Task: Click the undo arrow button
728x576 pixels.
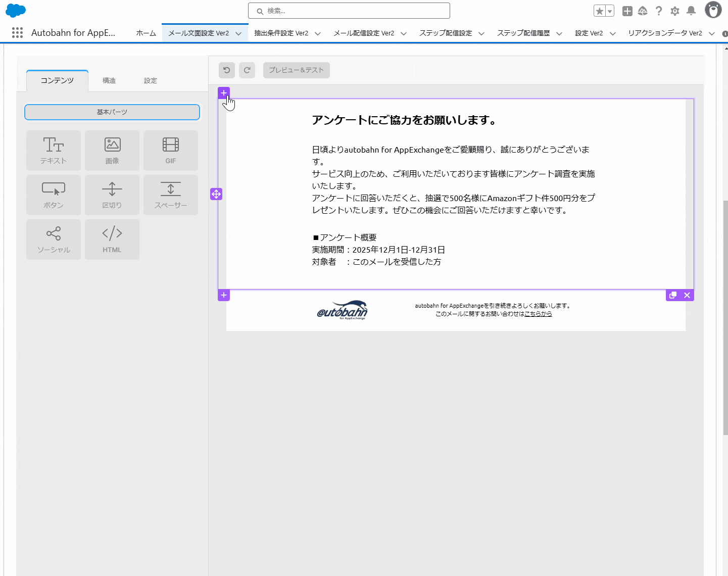Action: tap(227, 70)
